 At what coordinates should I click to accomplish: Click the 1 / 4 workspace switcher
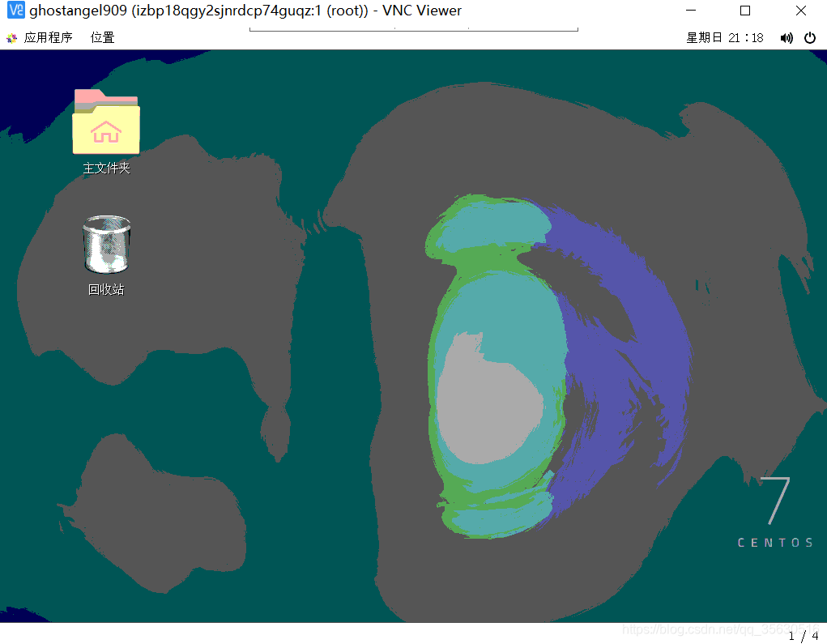(804, 636)
